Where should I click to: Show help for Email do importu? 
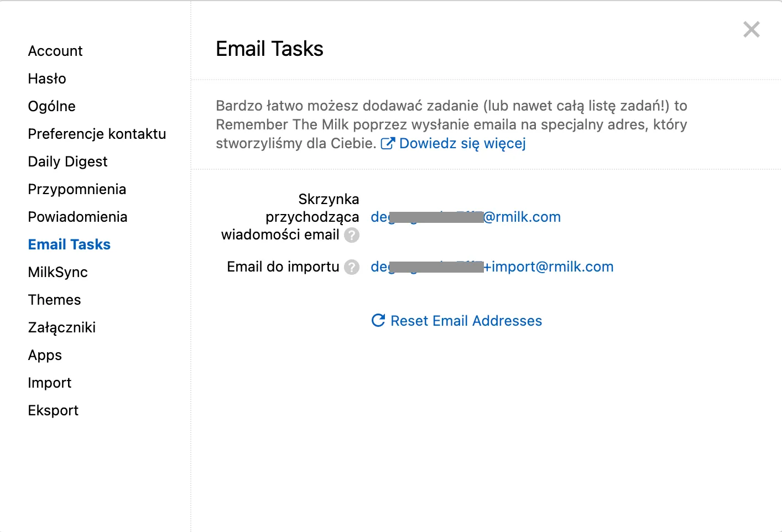(352, 267)
